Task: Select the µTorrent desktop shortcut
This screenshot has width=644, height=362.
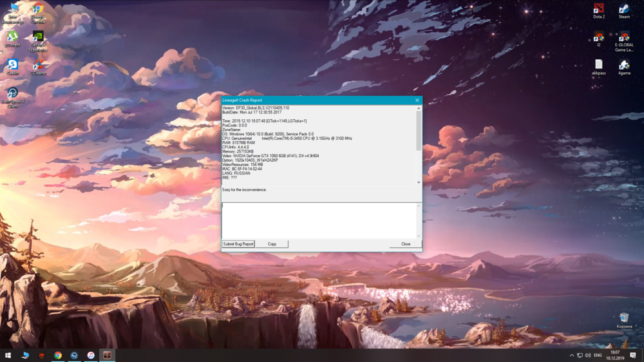Action: click(x=12, y=39)
